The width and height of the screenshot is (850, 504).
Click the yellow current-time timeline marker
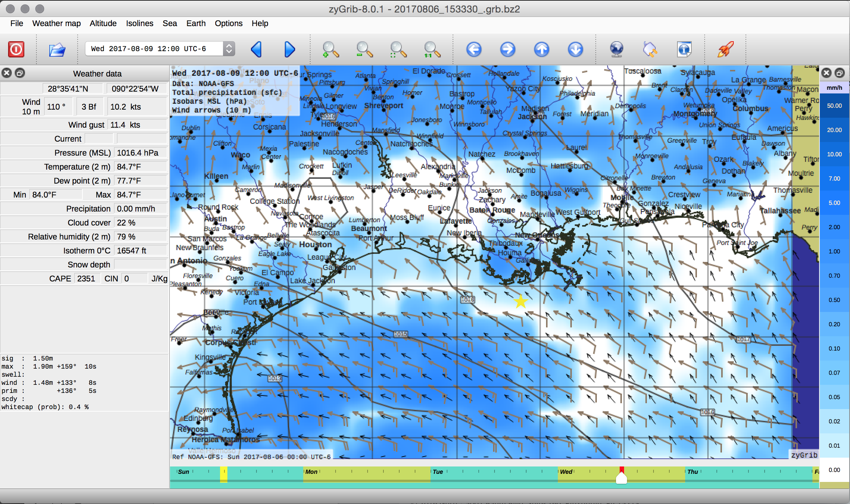(x=223, y=474)
